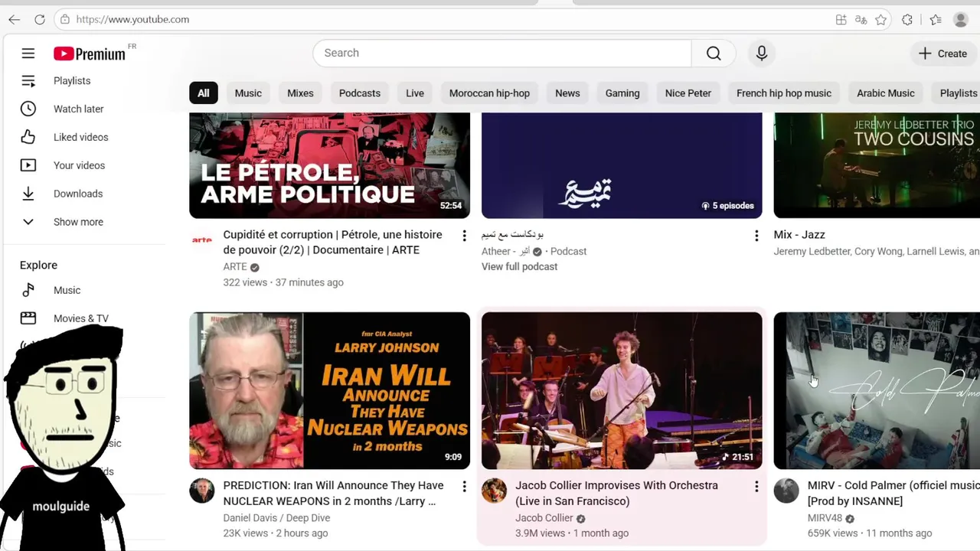
Task: Open MIRV Cold Palmer video thumbnail
Action: pos(877,390)
